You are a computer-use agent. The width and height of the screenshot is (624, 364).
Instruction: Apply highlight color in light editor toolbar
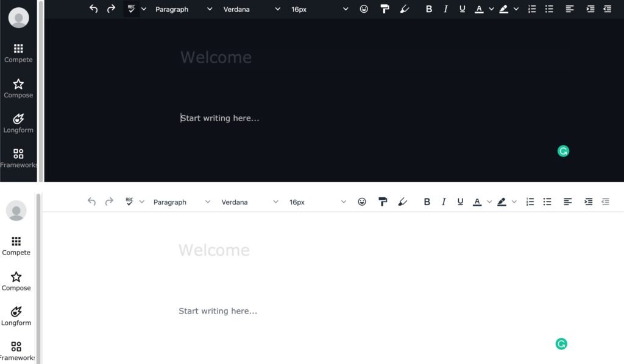pos(502,201)
